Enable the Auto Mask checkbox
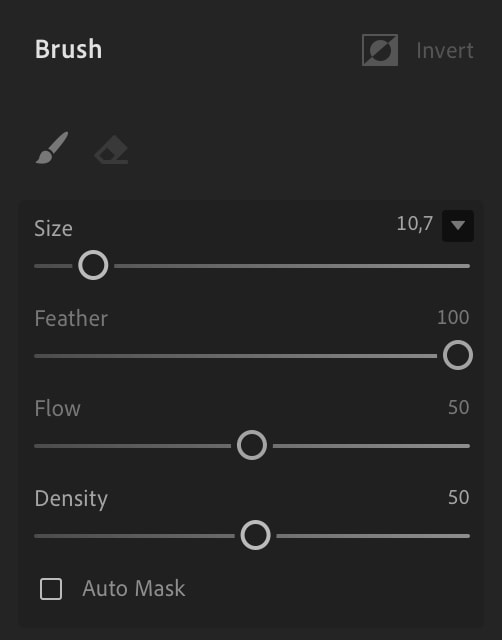Screen dimensions: 502x640 [51, 589]
